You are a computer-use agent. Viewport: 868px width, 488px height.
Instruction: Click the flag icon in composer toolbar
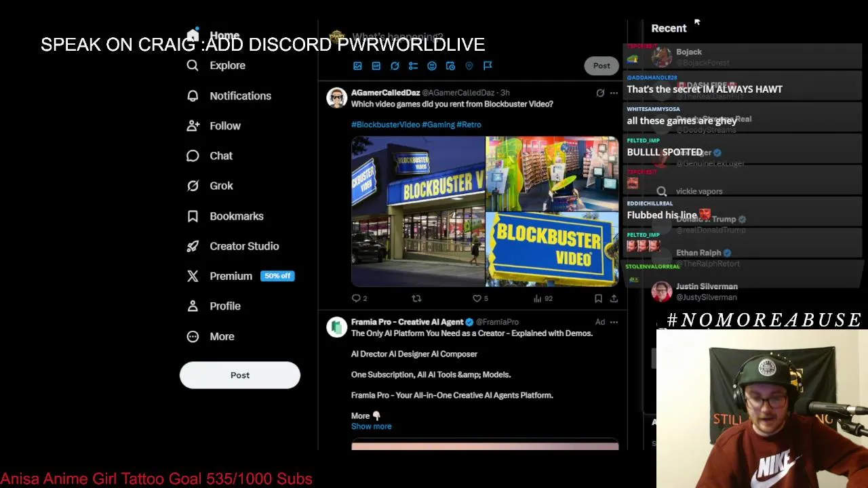(x=488, y=66)
